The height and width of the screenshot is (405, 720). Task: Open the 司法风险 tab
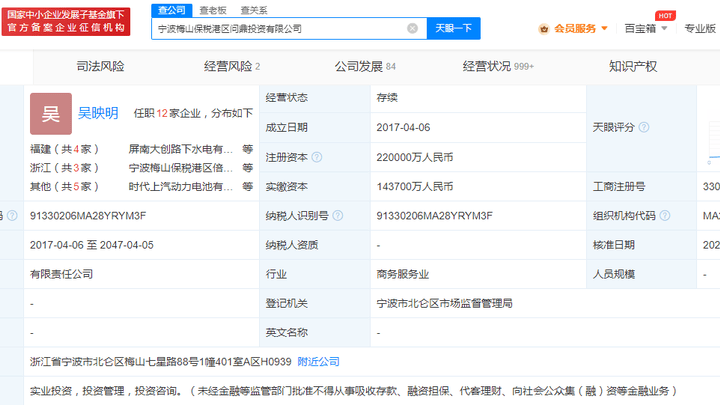coord(100,67)
